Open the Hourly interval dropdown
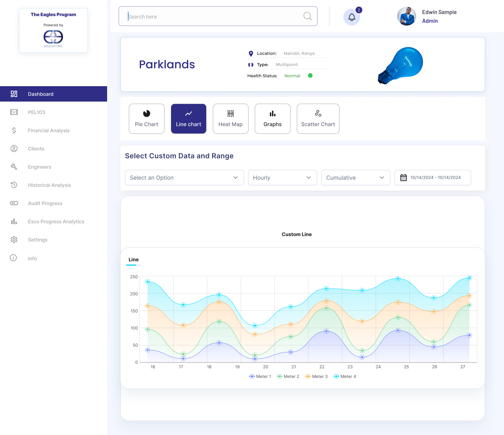 [282, 178]
